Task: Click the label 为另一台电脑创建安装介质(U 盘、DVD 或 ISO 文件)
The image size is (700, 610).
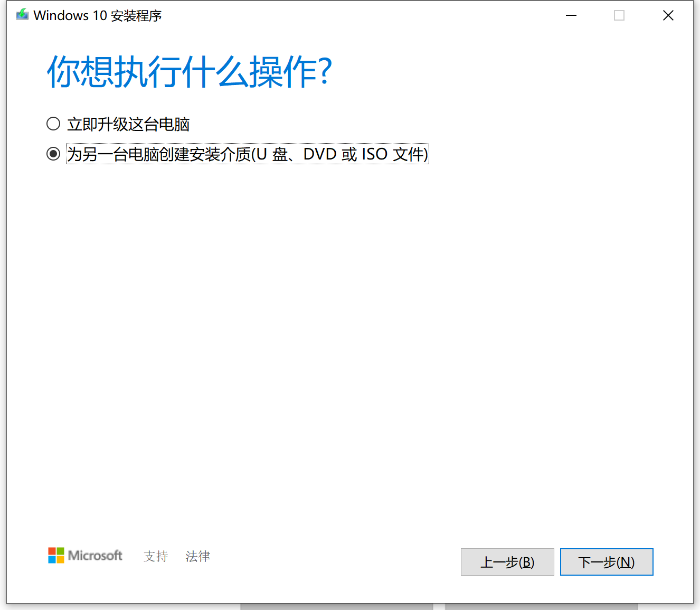Action: coord(248,154)
